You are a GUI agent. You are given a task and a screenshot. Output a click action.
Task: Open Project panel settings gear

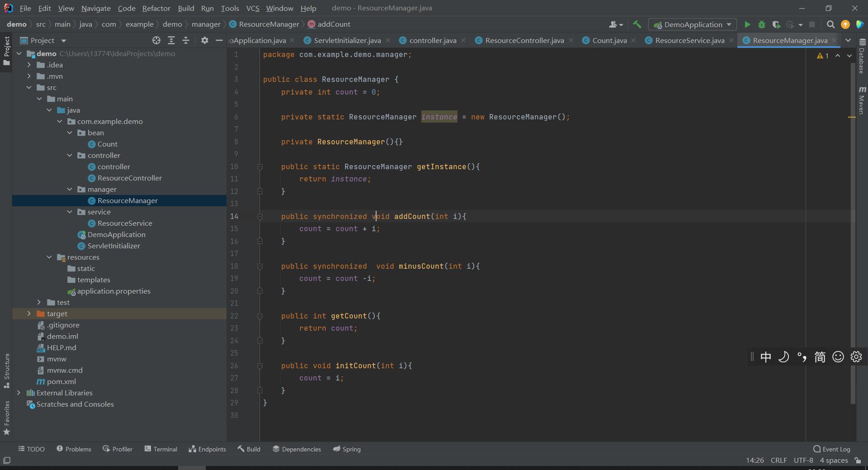click(205, 40)
